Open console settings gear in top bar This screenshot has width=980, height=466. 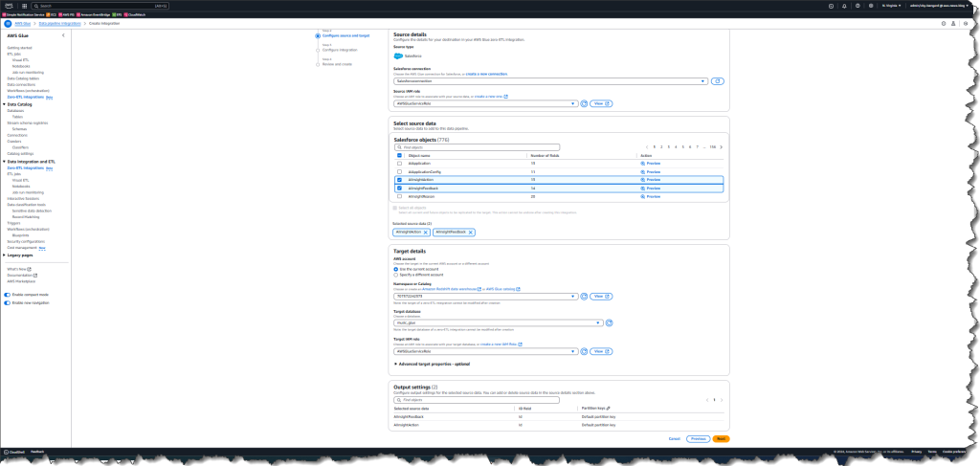pyautogui.click(x=871, y=6)
